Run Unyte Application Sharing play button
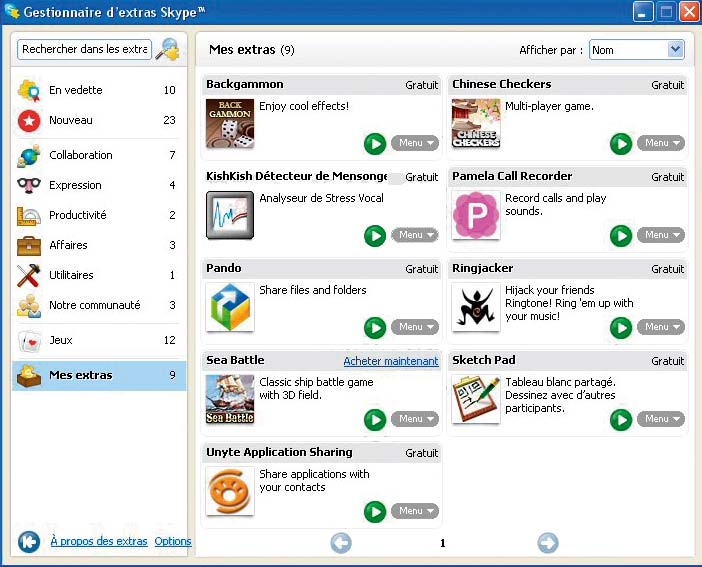The width and height of the screenshot is (702, 567). click(375, 511)
